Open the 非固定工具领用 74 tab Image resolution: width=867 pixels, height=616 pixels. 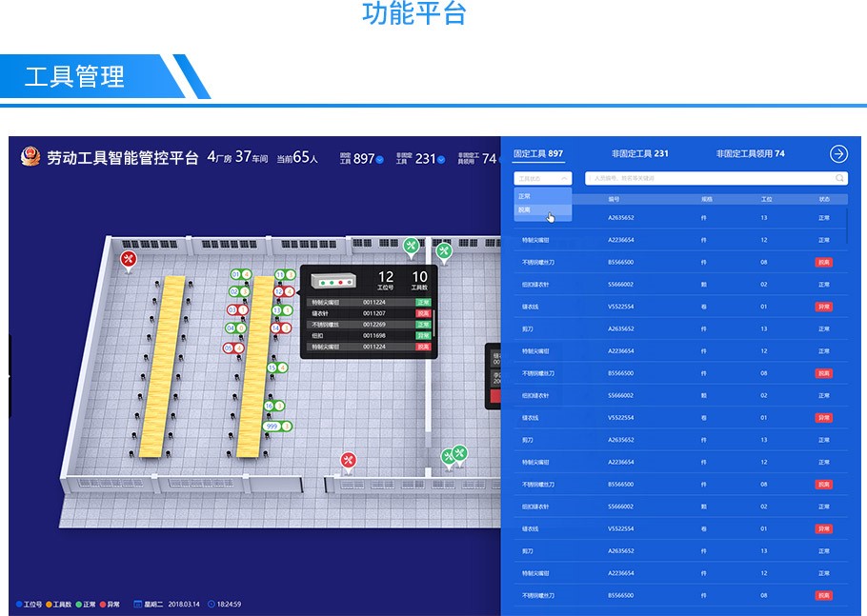750,153
